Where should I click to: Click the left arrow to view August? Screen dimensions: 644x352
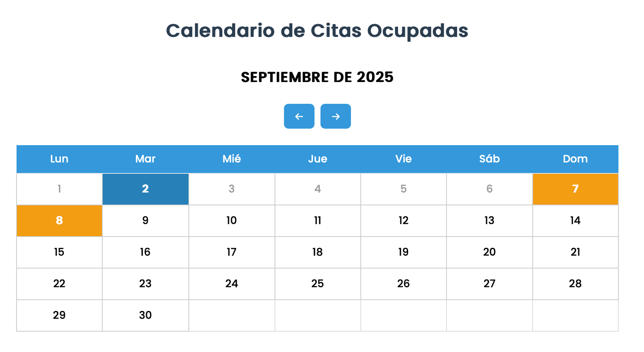(x=299, y=116)
